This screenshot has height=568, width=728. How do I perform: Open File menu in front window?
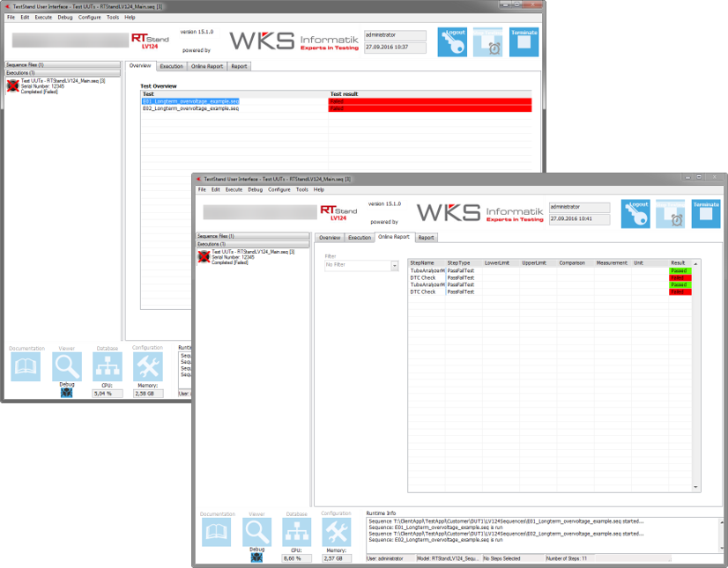coord(202,189)
